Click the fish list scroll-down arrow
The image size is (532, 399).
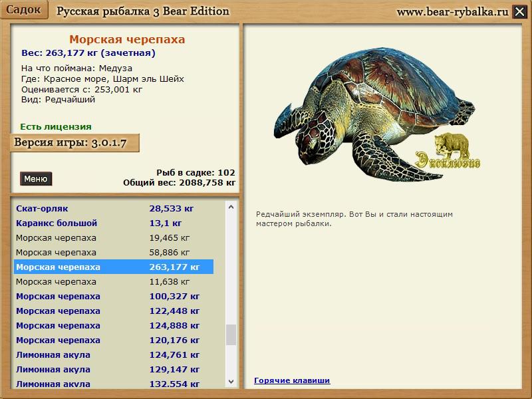[x=231, y=381]
